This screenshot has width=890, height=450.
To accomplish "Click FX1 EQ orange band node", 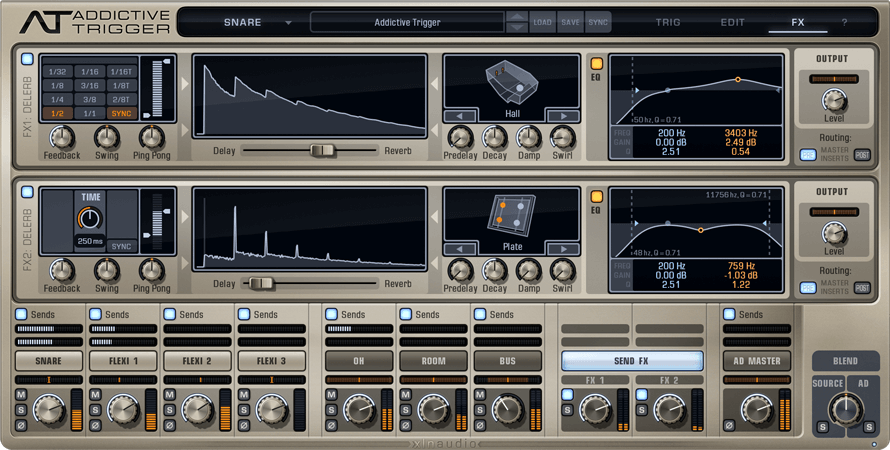I will click(738, 79).
